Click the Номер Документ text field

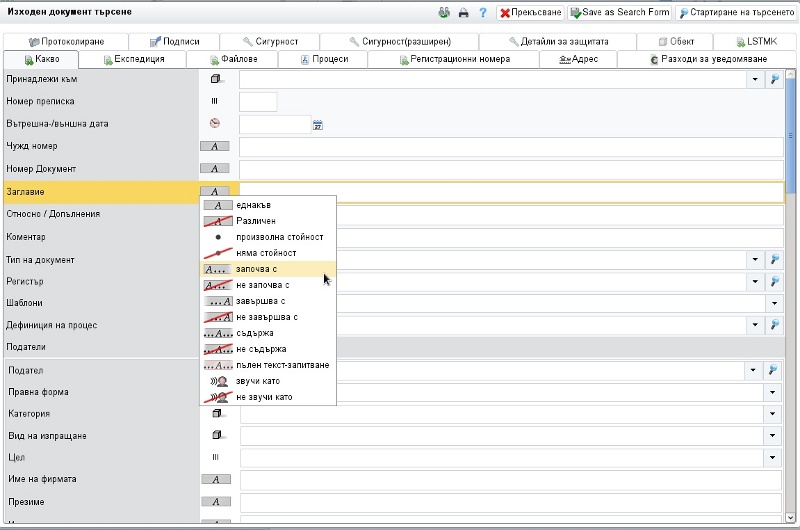tap(511, 169)
